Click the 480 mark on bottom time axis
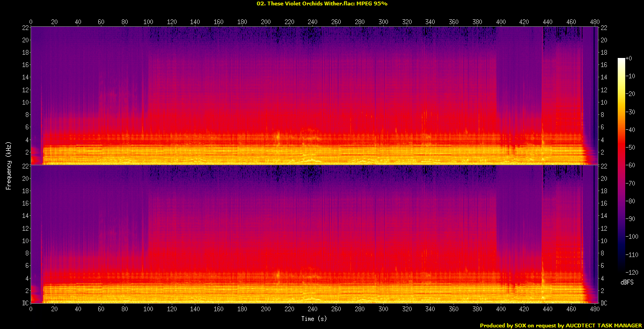This screenshot has height=329, width=644. coord(595,310)
